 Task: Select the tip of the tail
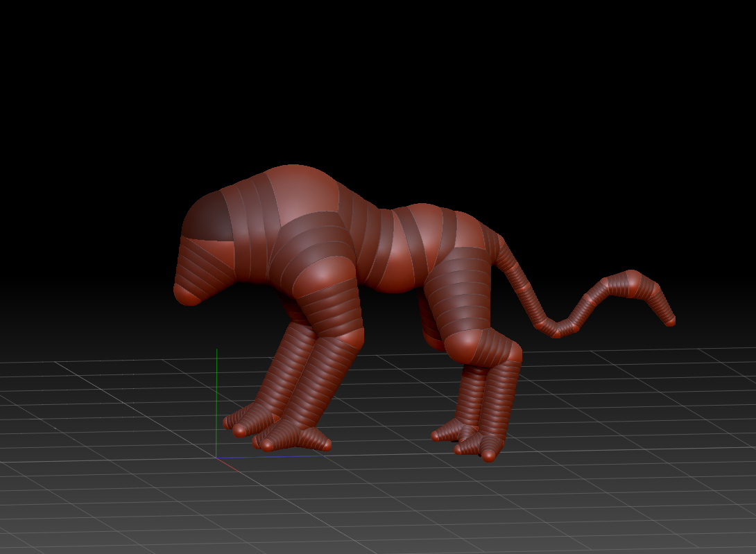point(671,321)
